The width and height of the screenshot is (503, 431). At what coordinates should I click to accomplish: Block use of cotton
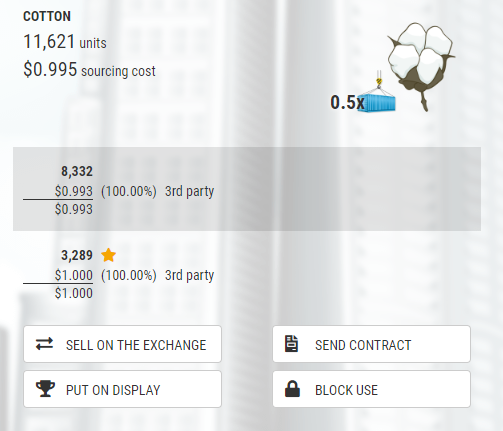point(371,389)
